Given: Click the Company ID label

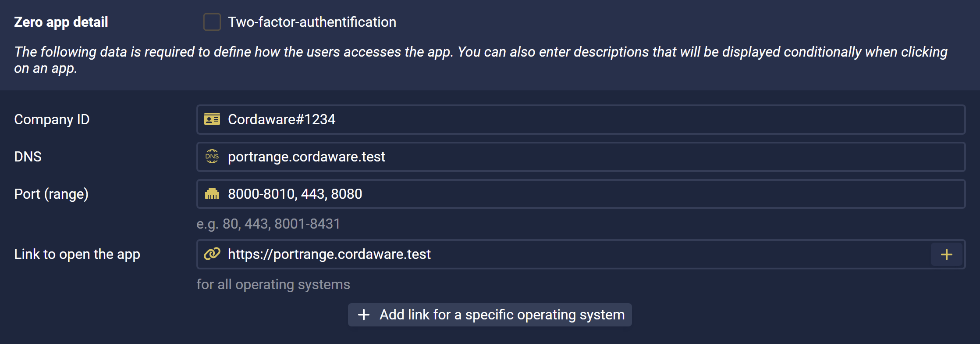Looking at the screenshot, I should point(52,119).
